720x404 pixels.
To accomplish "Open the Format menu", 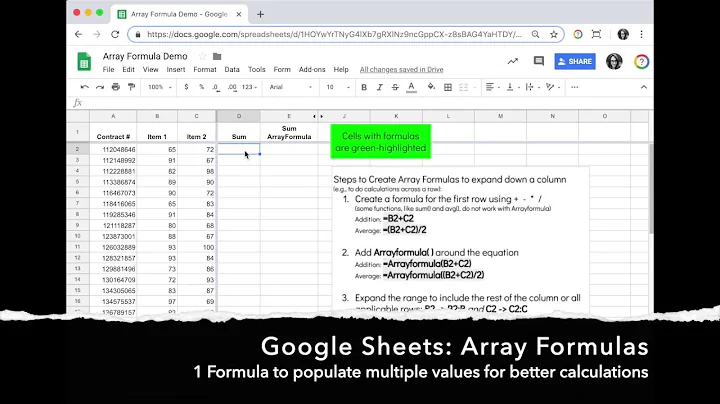I will tap(205, 69).
